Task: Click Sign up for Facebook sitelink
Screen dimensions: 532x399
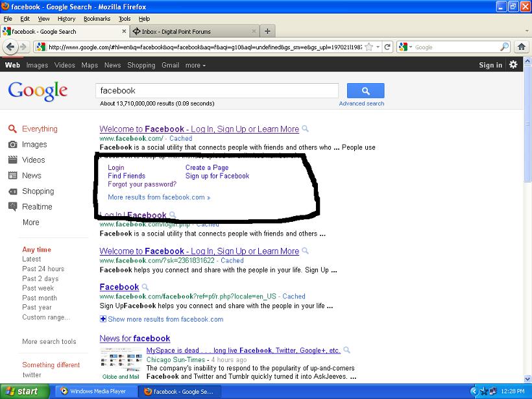Action: point(217,176)
